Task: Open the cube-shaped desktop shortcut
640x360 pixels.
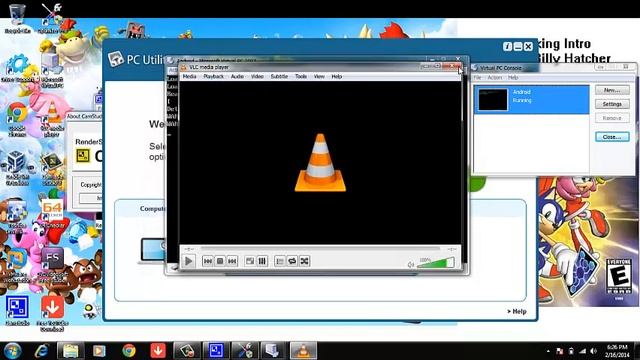Action: pos(17,167)
